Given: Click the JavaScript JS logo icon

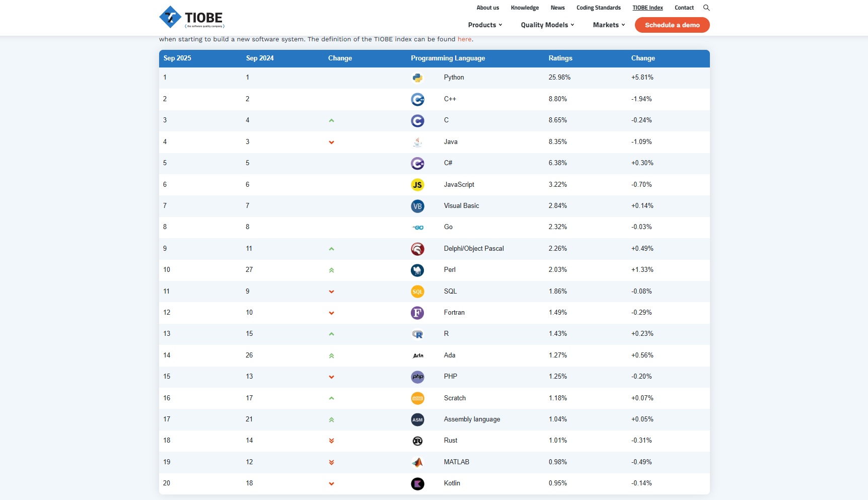Looking at the screenshot, I should 417,185.
